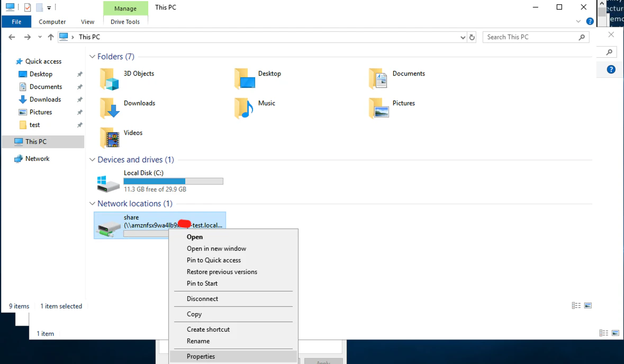Image resolution: width=624 pixels, height=364 pixels.
Task: Open the Music folder icon
Action: pos(243,108)
